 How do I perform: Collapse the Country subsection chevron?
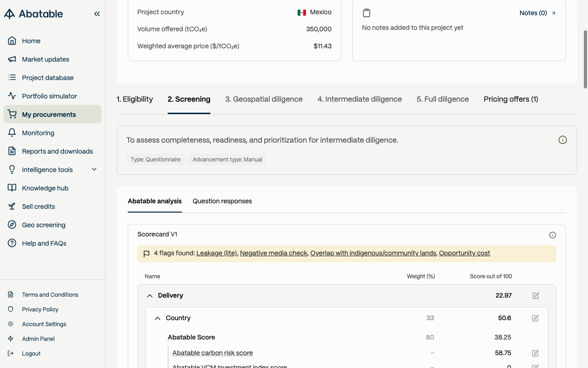pyautogui.click(x=158, y=318)
